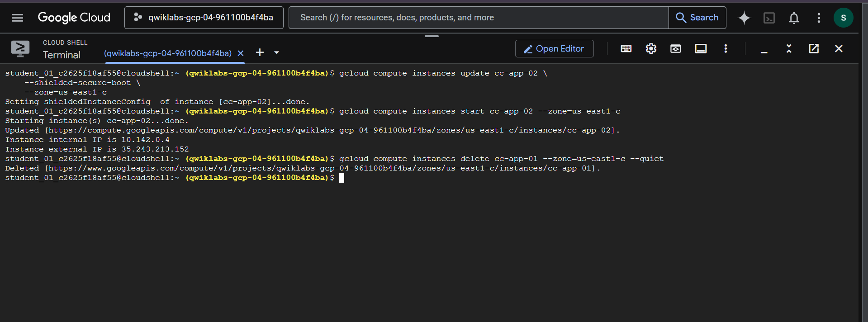The width and height of the screenshot is (868, 322).
Task: Click the blue Search button
Action: point(697,18)
